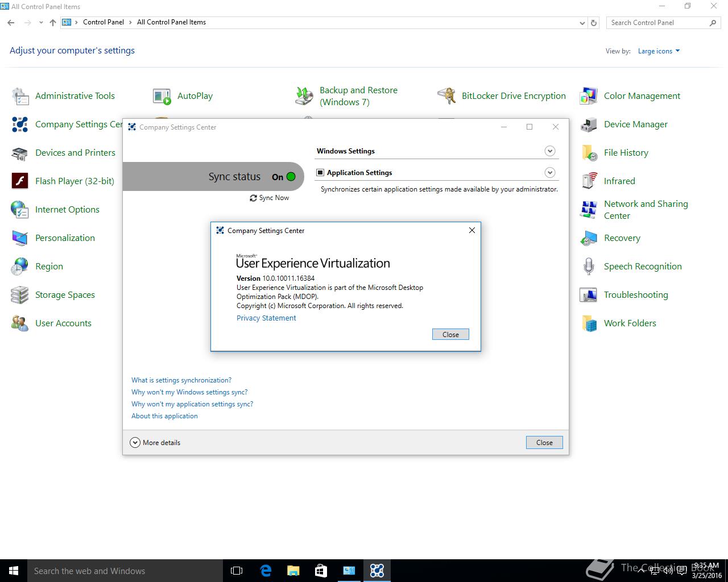The image size is (728, 582).
Task: Open File Explorer from the taskbar
Action: coord(293,571)
